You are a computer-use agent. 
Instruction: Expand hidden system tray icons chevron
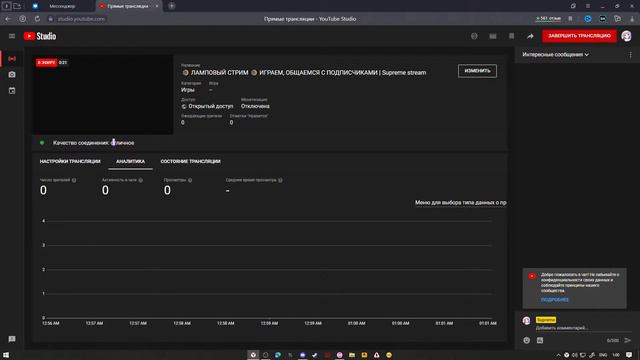coord(558,355)
